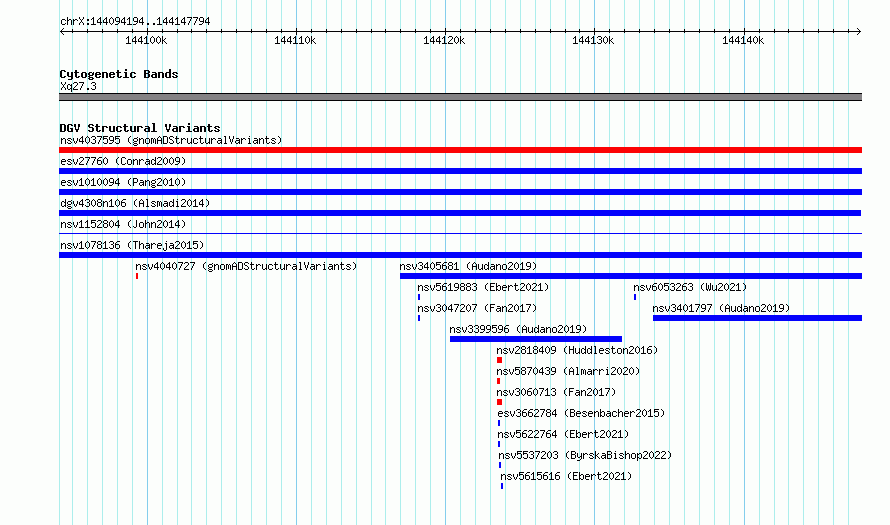Viewport: 890px width, 525px height.
Task: Click the Xq27.3 band label
Action: pos(78,86)
